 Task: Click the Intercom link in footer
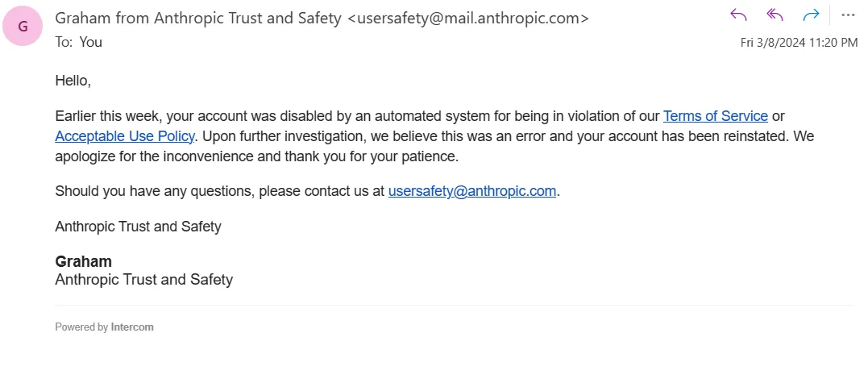point(132,327)
